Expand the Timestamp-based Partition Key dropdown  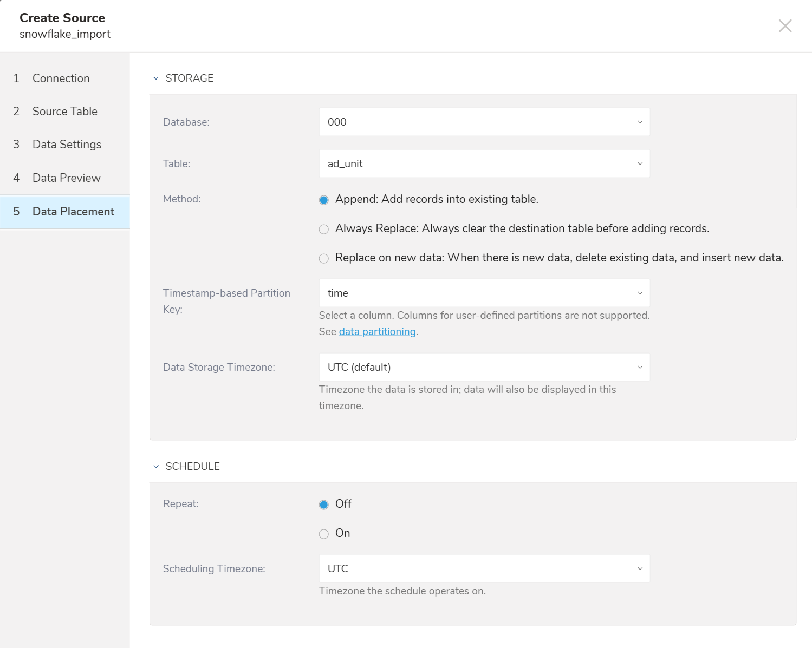click(484, 293)
